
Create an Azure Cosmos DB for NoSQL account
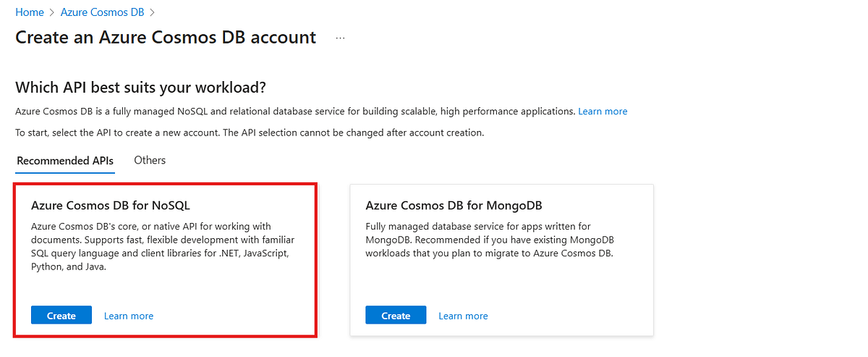(61, 316)
